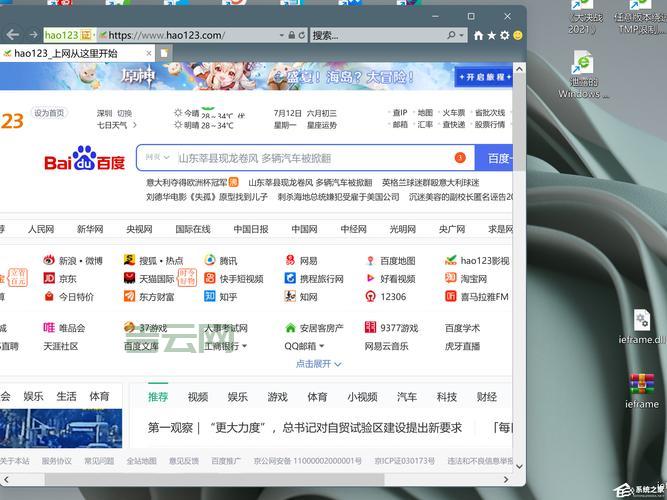This screenshot has width=667, height=500.
Task: Open a new tab with the blank tab button
Action: click(x=164, y=53)
